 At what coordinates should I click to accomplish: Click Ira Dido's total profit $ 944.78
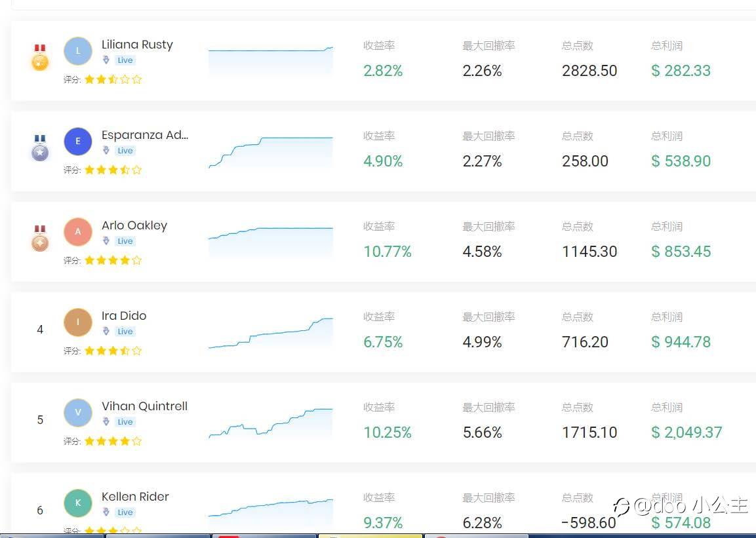point(681,342)
